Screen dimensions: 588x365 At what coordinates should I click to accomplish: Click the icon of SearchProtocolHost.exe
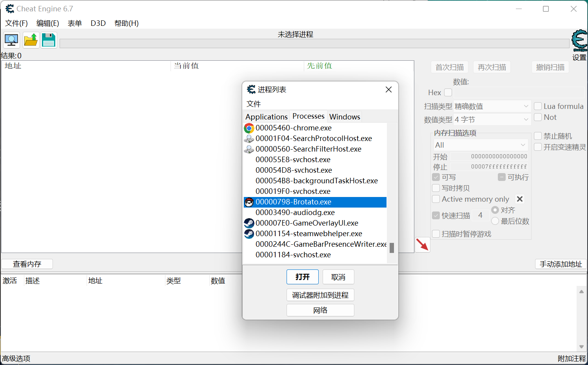(x=249, y=139)
